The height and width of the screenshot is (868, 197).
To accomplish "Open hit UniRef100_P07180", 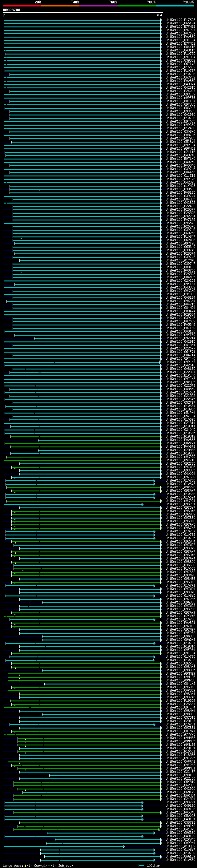I will 180,328.
